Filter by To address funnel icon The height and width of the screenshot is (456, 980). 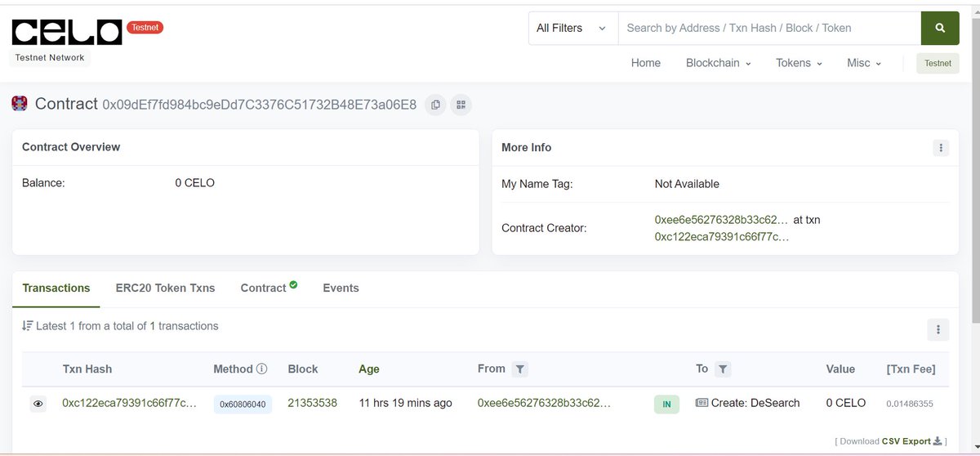(x=722, y=369)
